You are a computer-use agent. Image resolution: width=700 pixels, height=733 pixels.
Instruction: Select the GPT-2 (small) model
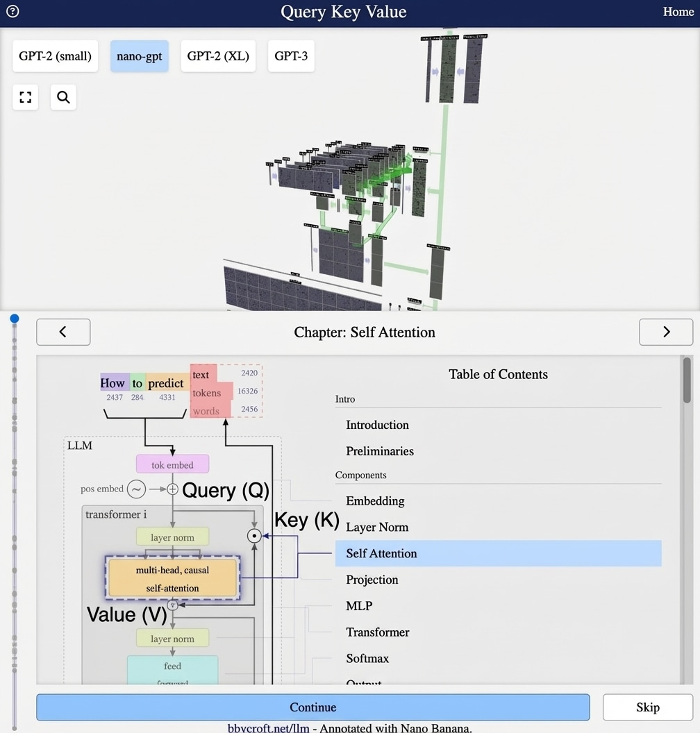(54, 56)
